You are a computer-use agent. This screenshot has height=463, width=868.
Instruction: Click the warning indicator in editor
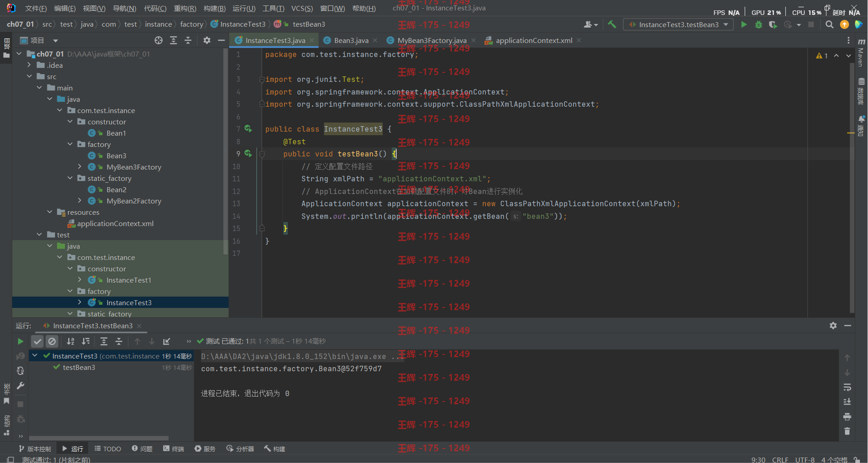(822, 56)
